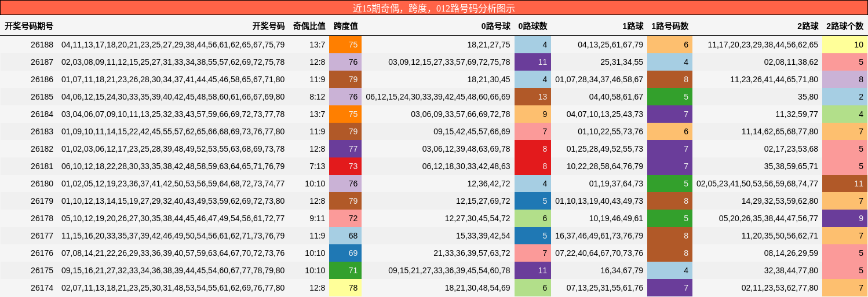Select odd-even ratio 7:13 in row 26181
The image size is (868, 297).
pos(317,166)
